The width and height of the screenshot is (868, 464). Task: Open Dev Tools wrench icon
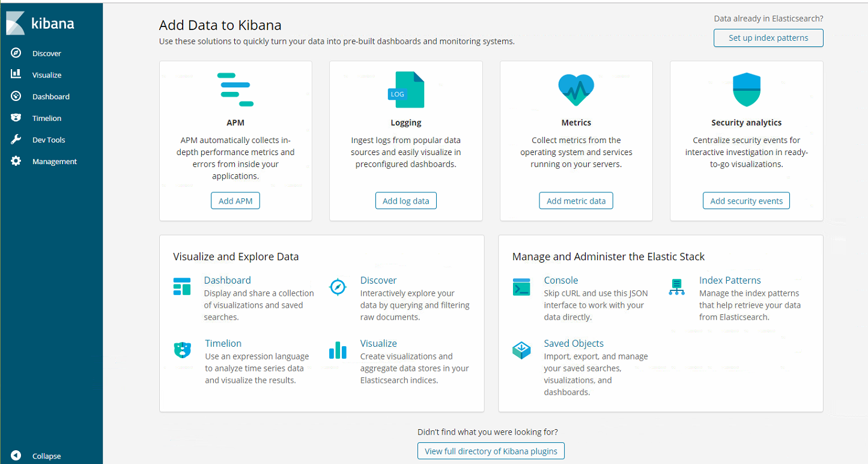point(16,139)
